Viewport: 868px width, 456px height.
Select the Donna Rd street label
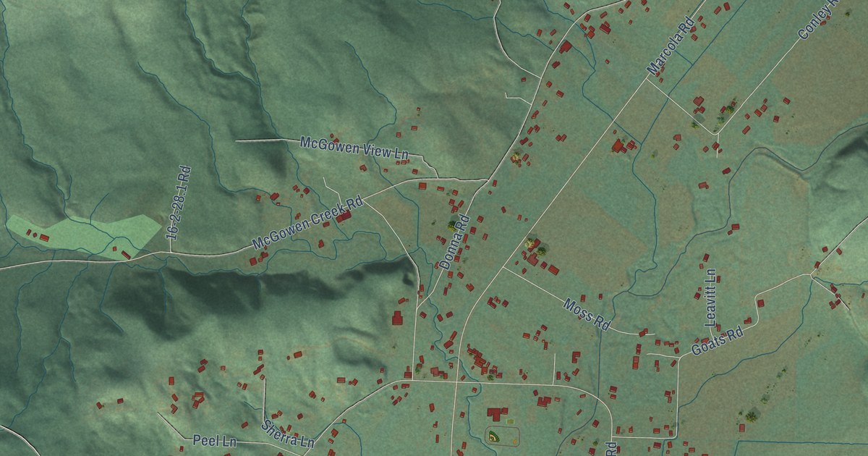point(455,243)
